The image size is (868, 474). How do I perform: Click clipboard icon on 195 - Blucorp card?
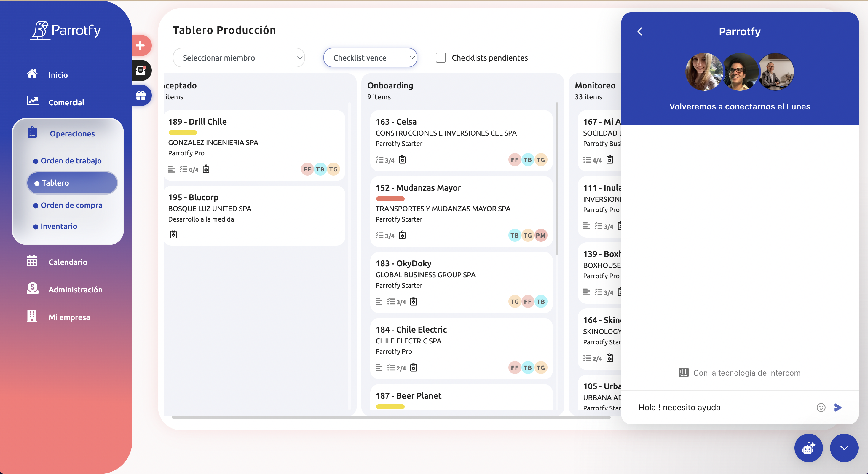click(173, 234)
